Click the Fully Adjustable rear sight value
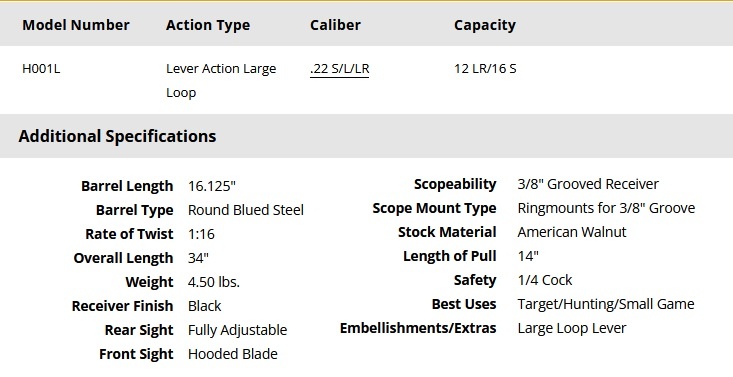The height and width of the screenshot is (377, 733). [237, 330]
